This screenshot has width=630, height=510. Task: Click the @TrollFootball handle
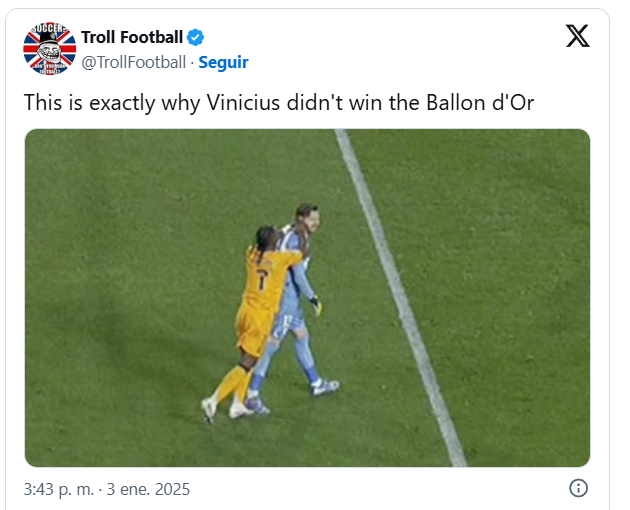[x=133, y=62]
